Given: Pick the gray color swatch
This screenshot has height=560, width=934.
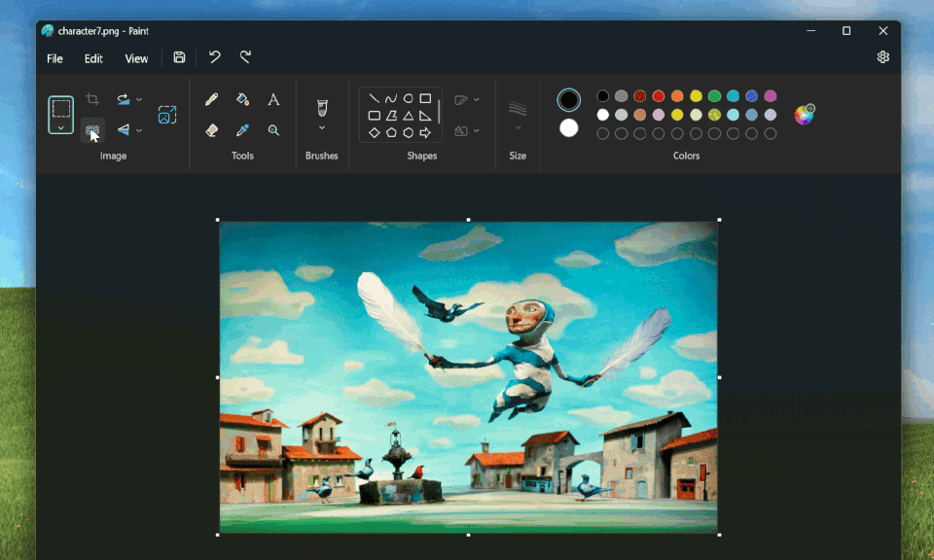Looking at the screenshot, I should (x=622, y=96).
